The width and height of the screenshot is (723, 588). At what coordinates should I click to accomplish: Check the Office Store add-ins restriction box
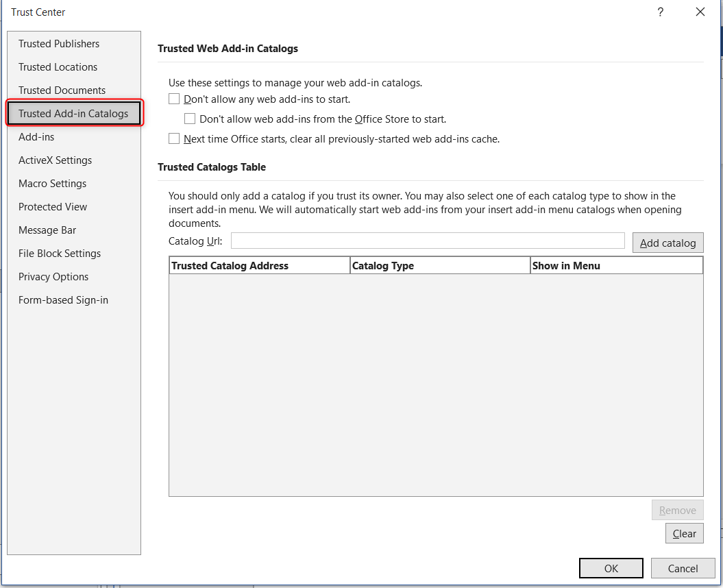coord(190,118)
